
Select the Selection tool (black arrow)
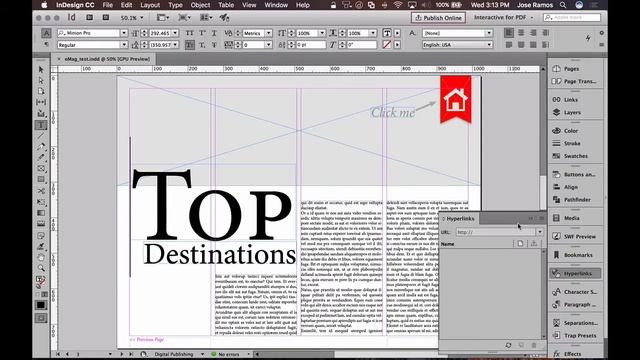pyautogui.click(x=41, y=70)
